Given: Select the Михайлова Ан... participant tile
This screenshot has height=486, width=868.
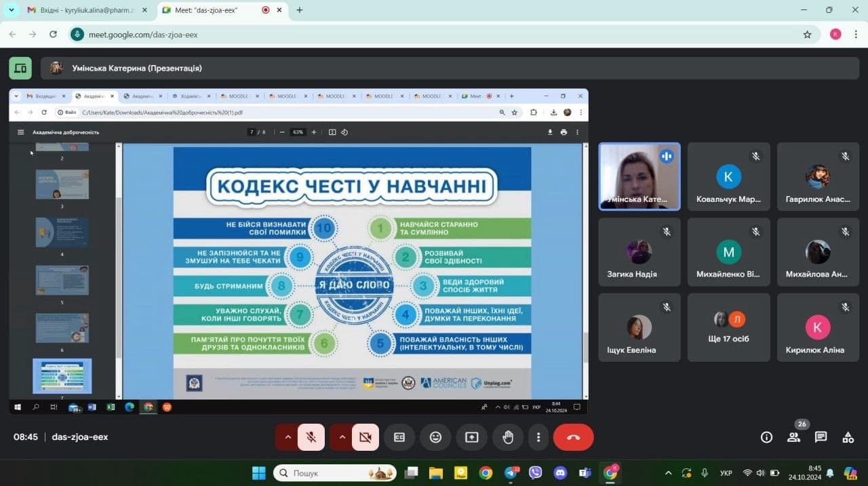Looking at the screenshot, I should pyautogui.click(x=818, y=251).
